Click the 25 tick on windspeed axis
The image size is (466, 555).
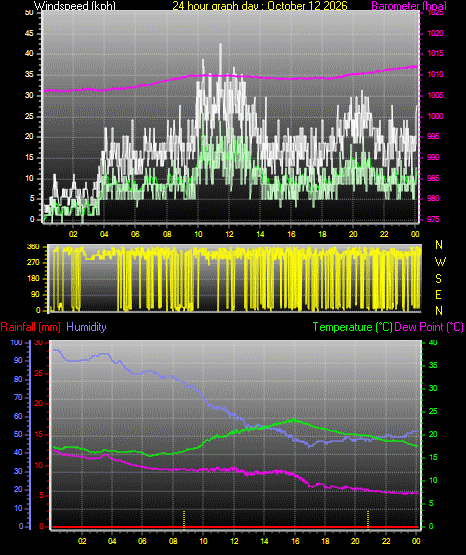[29, 116]
